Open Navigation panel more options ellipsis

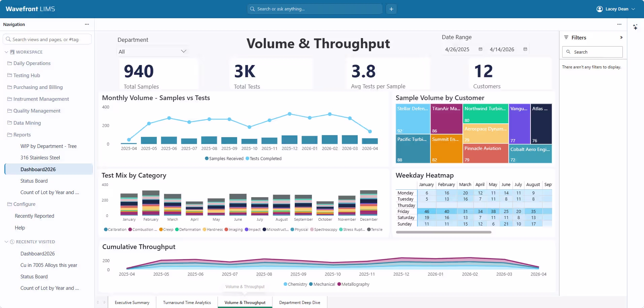pyautogui.click(x=87, y=24)
